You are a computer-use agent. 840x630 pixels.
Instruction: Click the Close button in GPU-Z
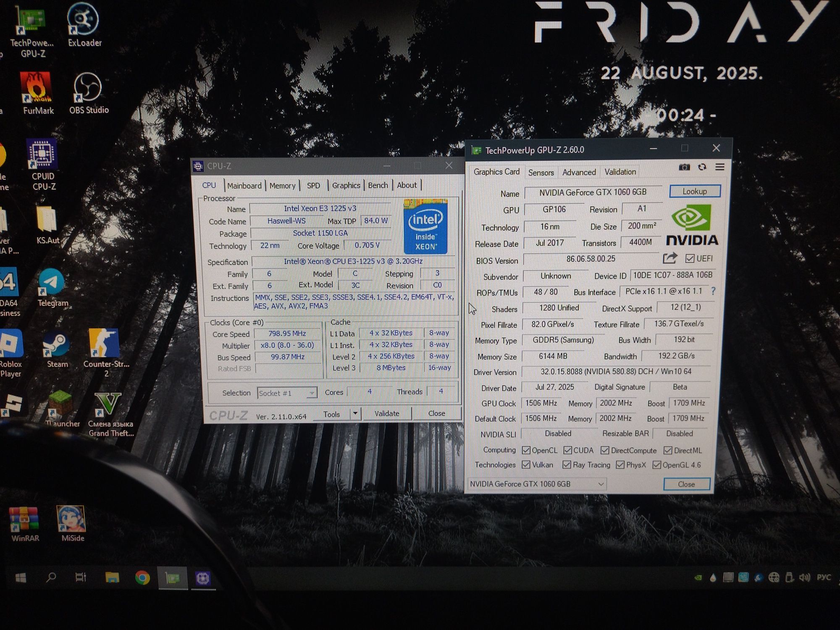pyautogui.click(x=686, y=484)
